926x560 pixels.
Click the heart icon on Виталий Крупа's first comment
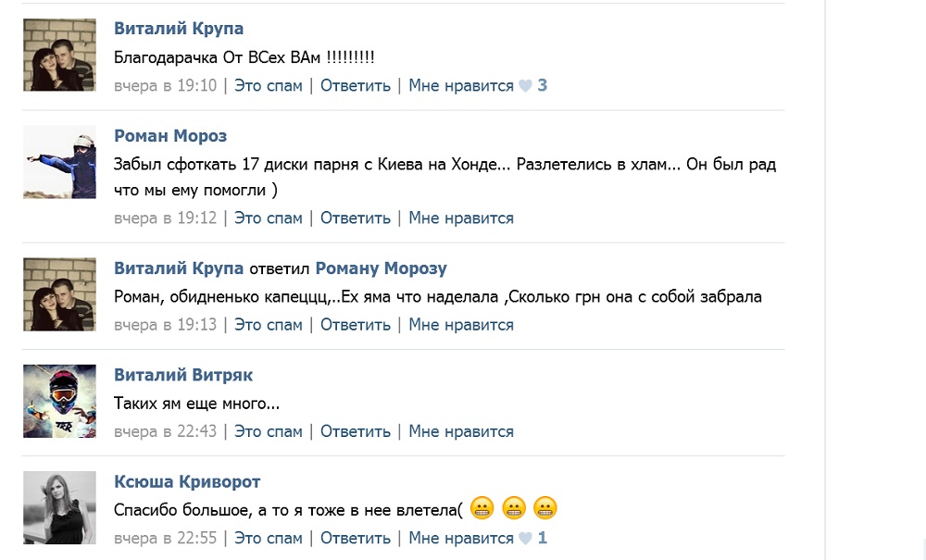click(525, 86)
